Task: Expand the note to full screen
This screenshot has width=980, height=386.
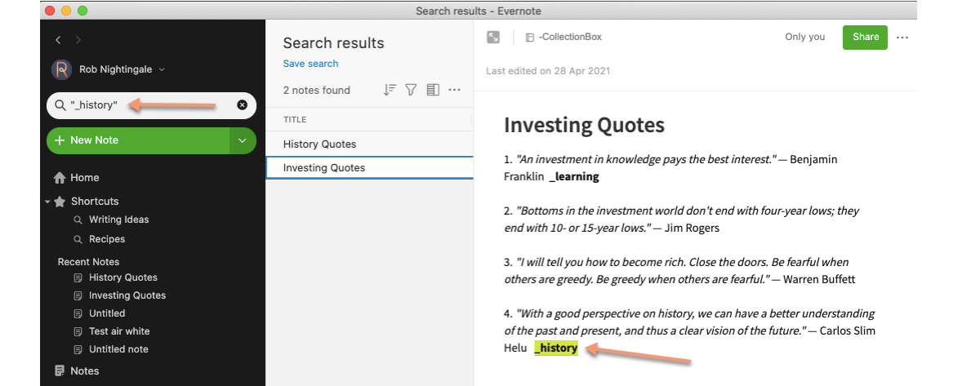Action: (493, 37)
